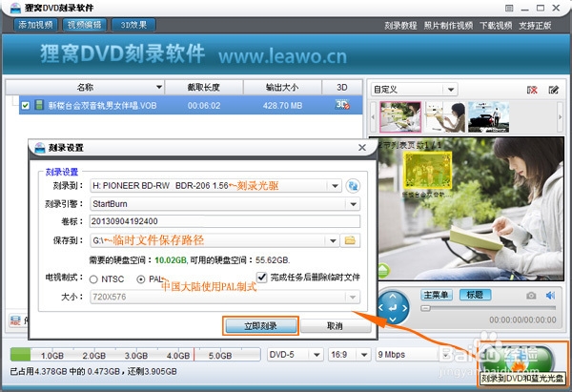Switch to the 主菜单 tab

pyautogui.click(x=437, y=295)
